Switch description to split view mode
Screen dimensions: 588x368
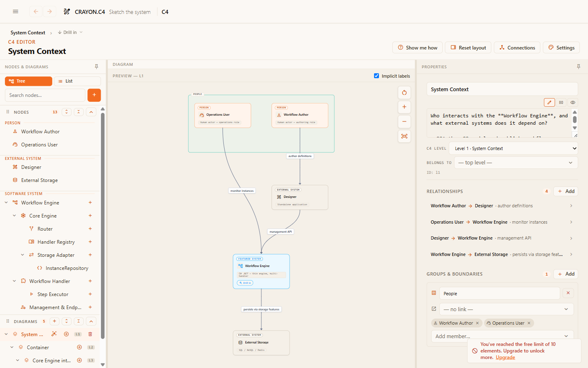tap(561, 103)
